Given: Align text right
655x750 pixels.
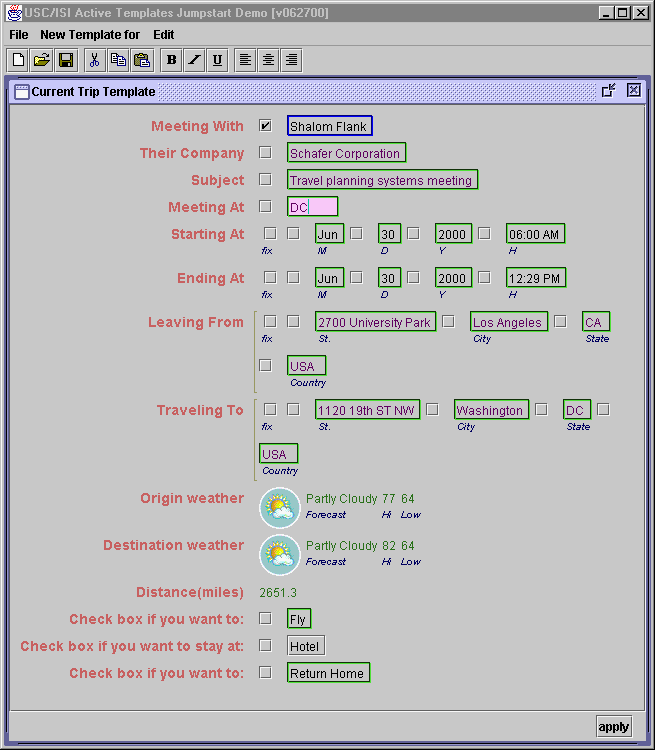Looking at the screenshot, I should coord(291,60).
